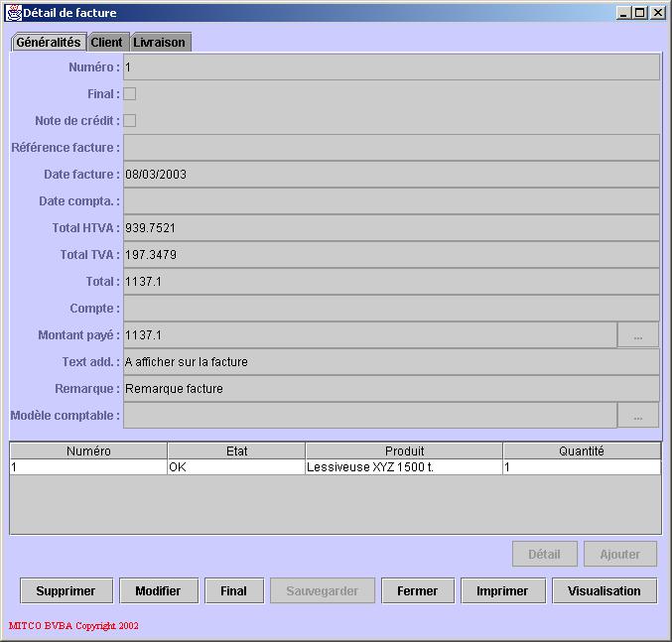672x642 pixels.
Task: Click the Java application icon in title bar
Action: point(14,13)
